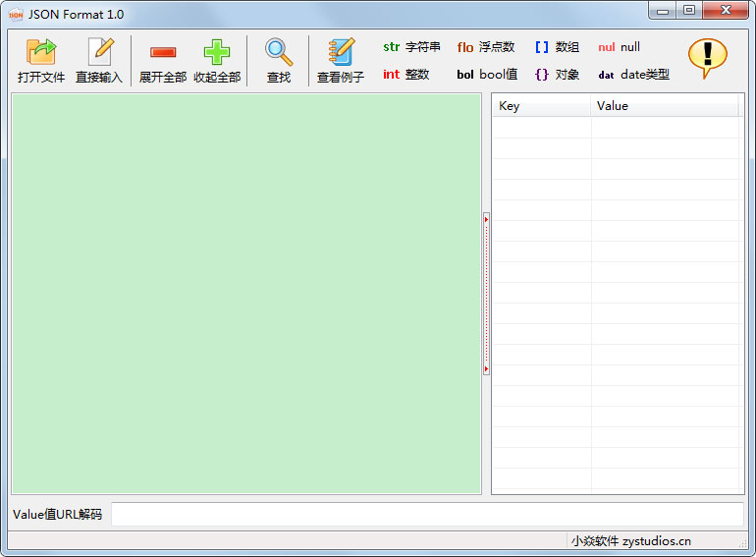Click the 小焱软件 zystudios.cn status text
Screen dimensions: 756x557
point(631,541)
